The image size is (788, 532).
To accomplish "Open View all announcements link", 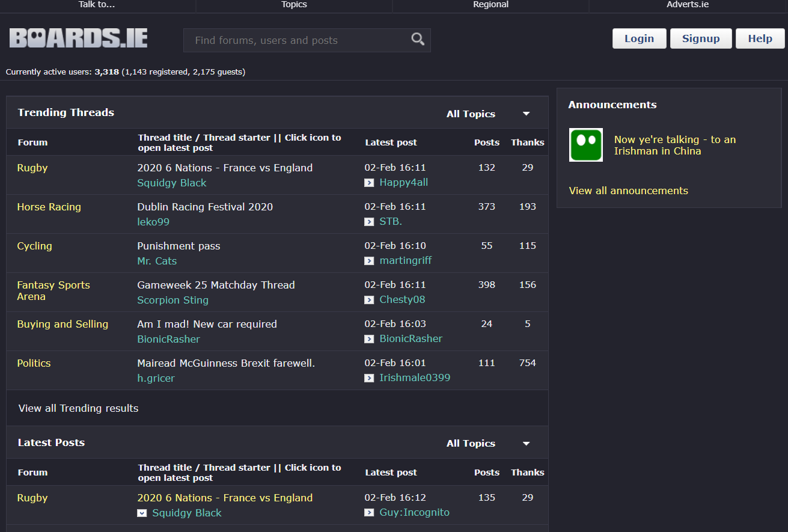I will [629, 191].
